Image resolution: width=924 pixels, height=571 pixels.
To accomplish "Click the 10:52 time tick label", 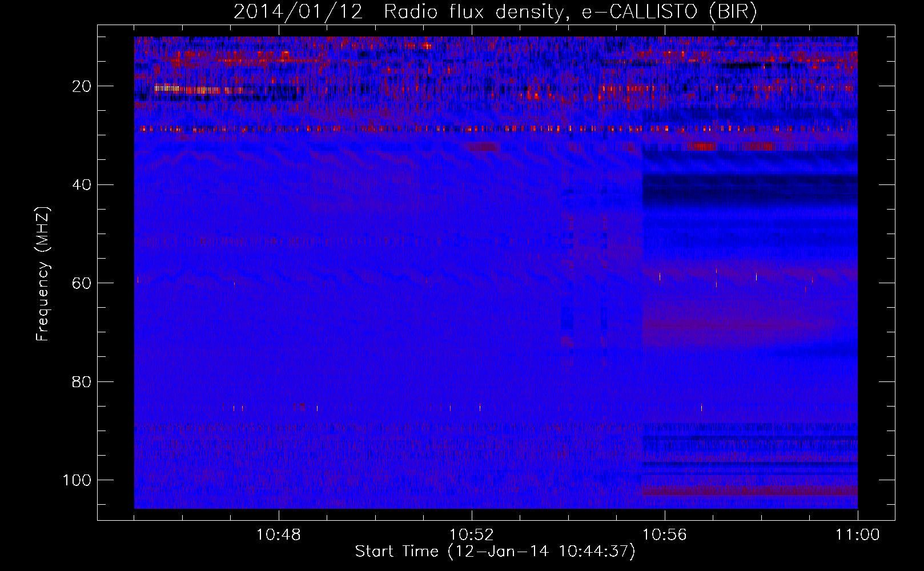I will point(472,535).
